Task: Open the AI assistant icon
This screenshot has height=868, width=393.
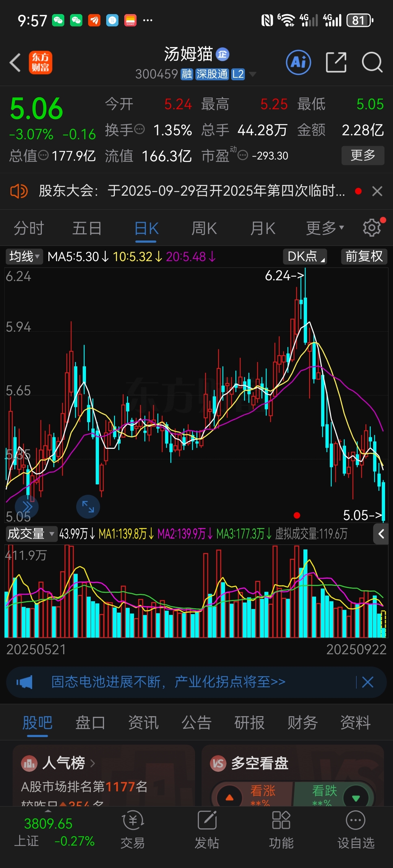Action: (x=298, y=62)
